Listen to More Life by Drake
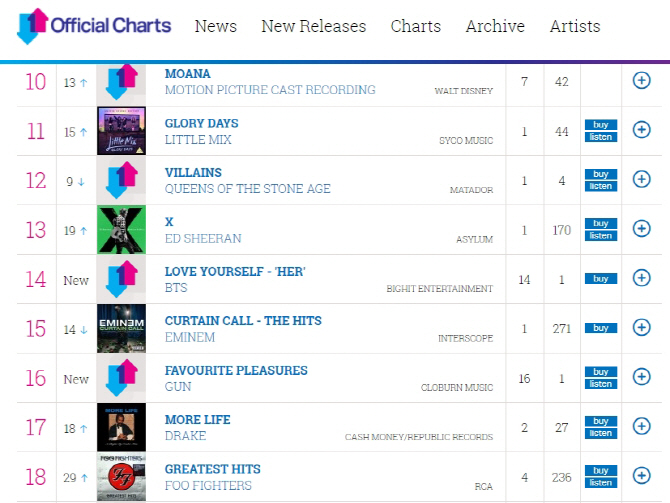This screenshot has height=503, width=670. pyautogui.click(x=601, y=433)
